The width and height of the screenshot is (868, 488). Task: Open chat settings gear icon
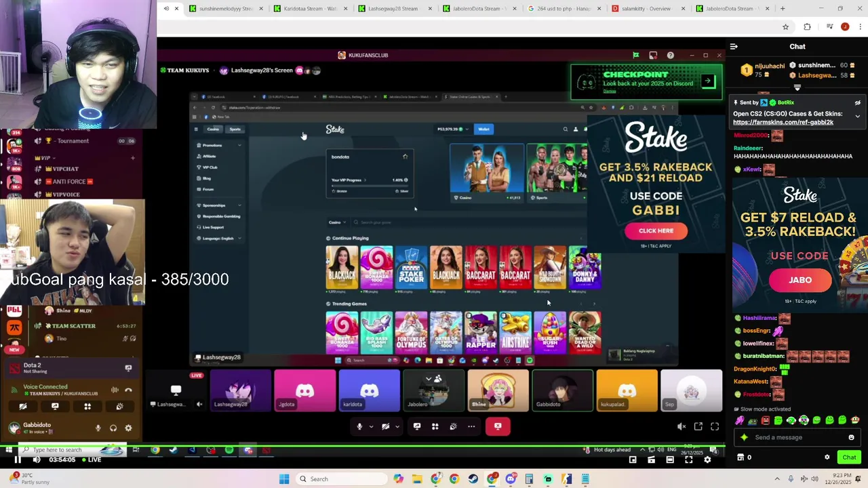[x=827, y=457]
